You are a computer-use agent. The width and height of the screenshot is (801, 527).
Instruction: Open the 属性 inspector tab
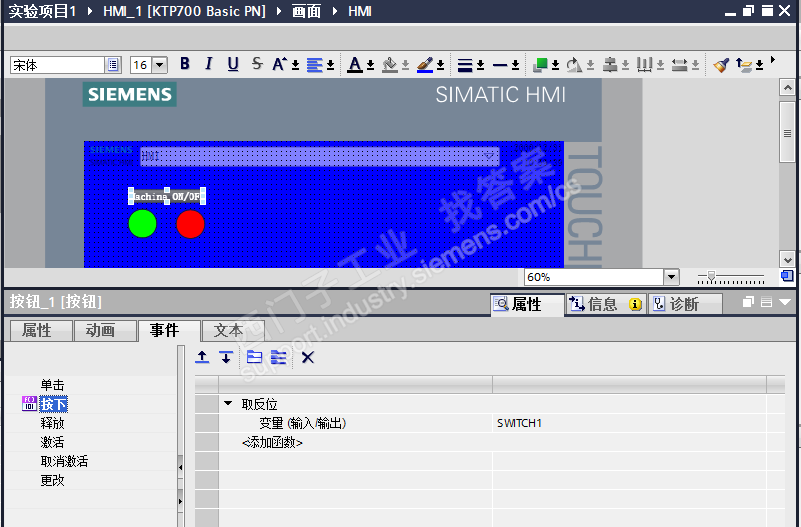(527, 304)
